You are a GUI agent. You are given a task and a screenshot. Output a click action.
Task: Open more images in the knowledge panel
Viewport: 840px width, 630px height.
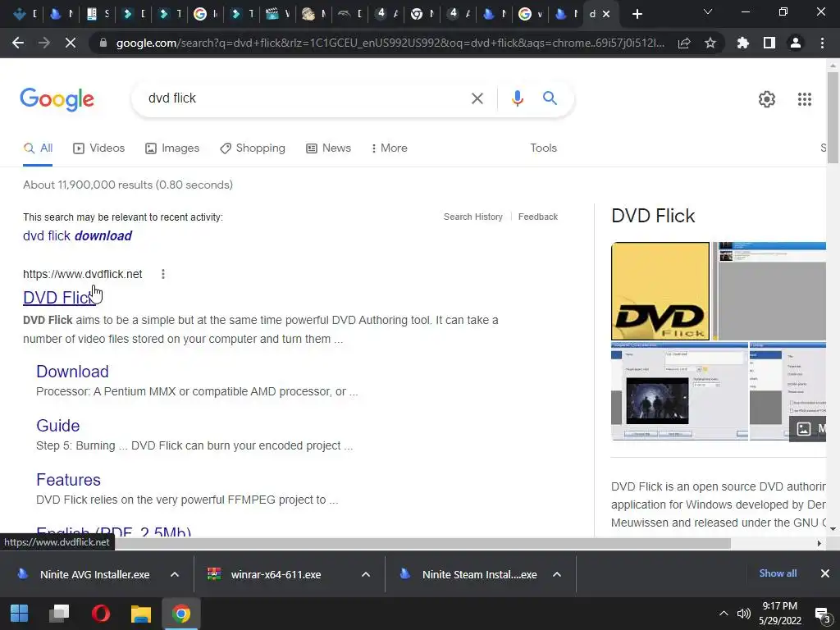click(808, 428)
